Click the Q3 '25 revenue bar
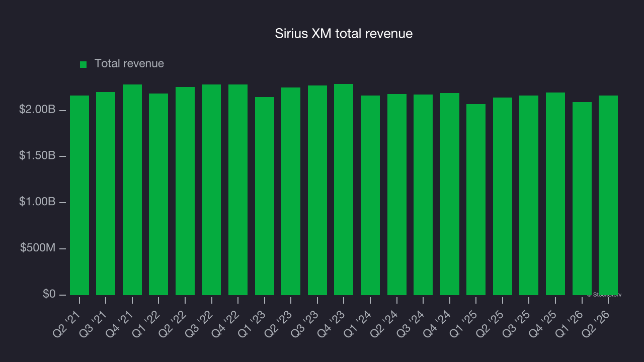Screen dimensions: 644x362 click(529, 195)
